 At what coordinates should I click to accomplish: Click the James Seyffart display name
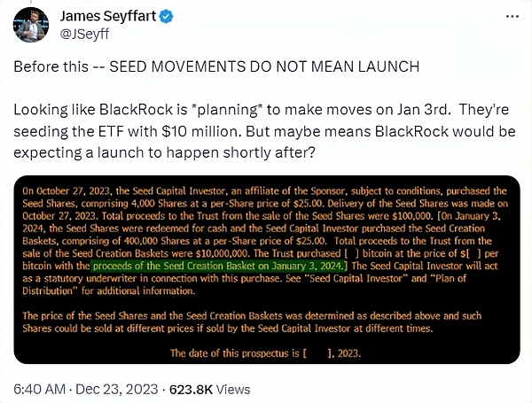click(x=108, y=16)
